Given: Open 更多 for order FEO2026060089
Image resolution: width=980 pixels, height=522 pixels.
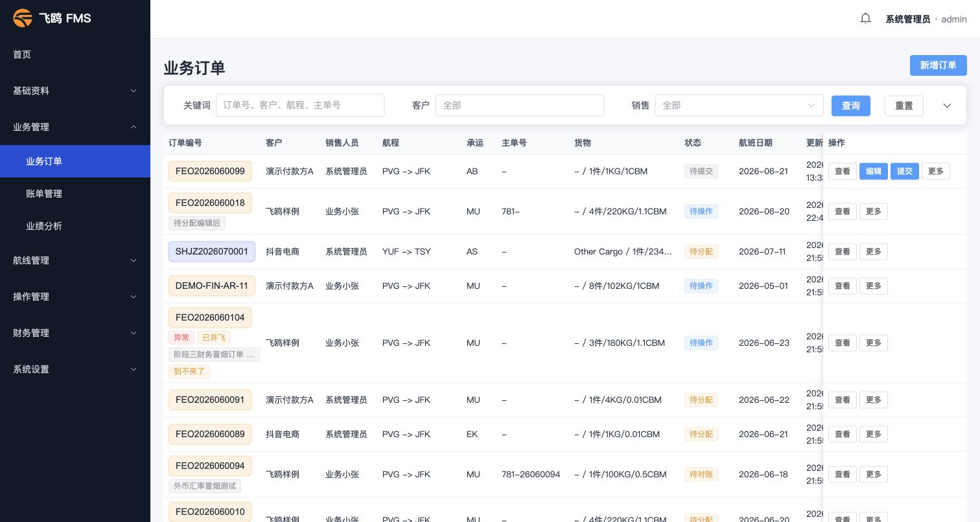Looking at the screenshot, I should tap(873, 435).
